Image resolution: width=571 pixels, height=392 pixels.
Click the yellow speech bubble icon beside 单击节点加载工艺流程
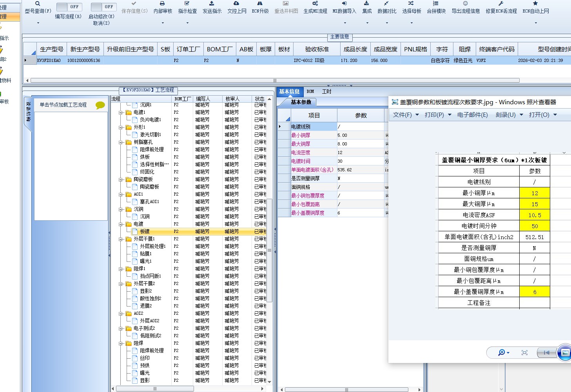point(100,105)
